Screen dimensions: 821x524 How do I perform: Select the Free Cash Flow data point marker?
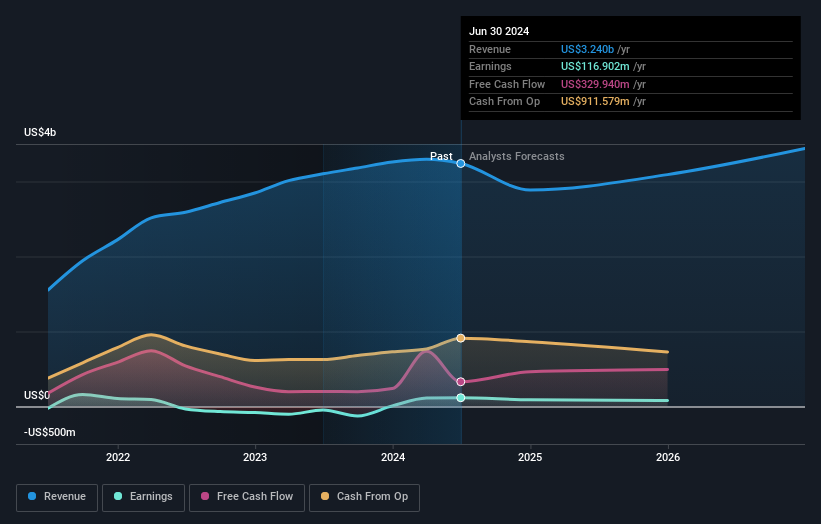pyautogui.click(x=461, y=382)
